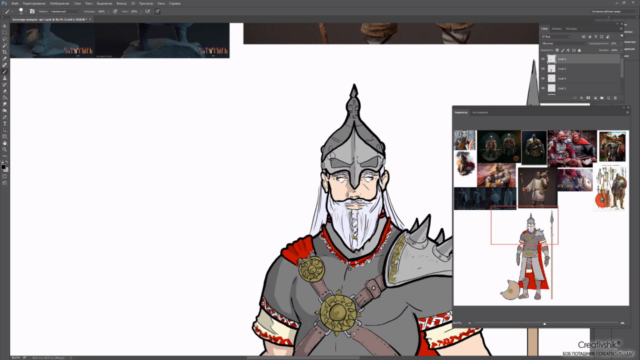Lock all layer attributes with padlock
Screen dimensions: 640x360
point(579,50)
